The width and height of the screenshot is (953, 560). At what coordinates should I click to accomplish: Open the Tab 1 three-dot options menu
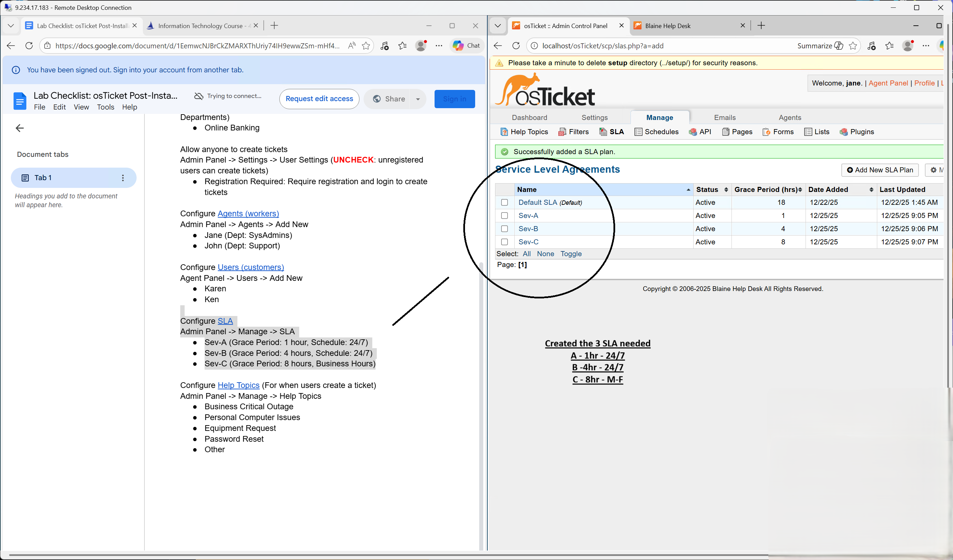(x=123, y=178)
